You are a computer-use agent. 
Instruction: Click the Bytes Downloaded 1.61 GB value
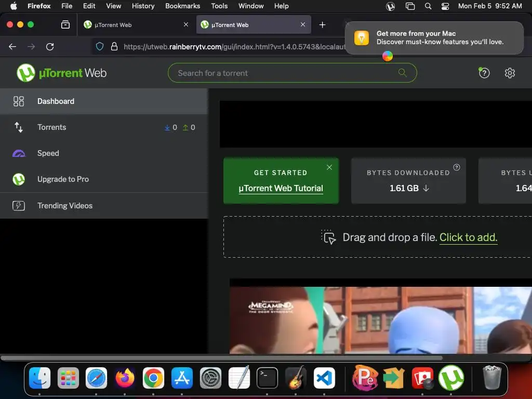click(x=409, y=188)
